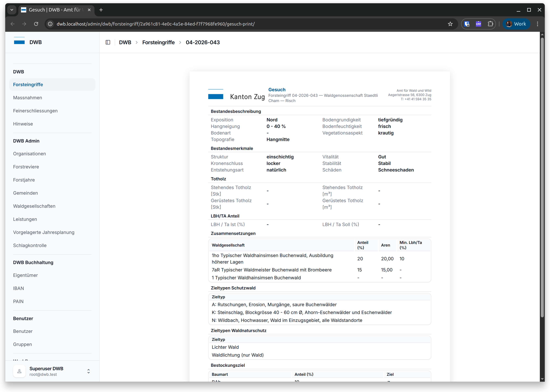The height and width of the screenshot is (392, 550).
Task: Open the Work profile menu
Action: click(516, 24)
